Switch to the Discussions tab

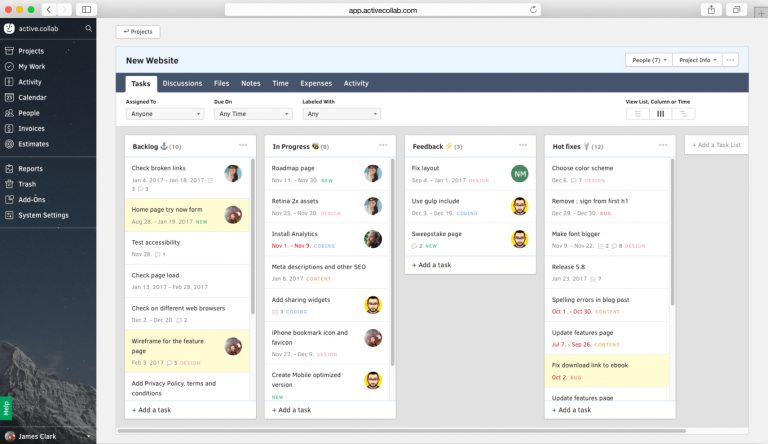(x=182, y=84)
